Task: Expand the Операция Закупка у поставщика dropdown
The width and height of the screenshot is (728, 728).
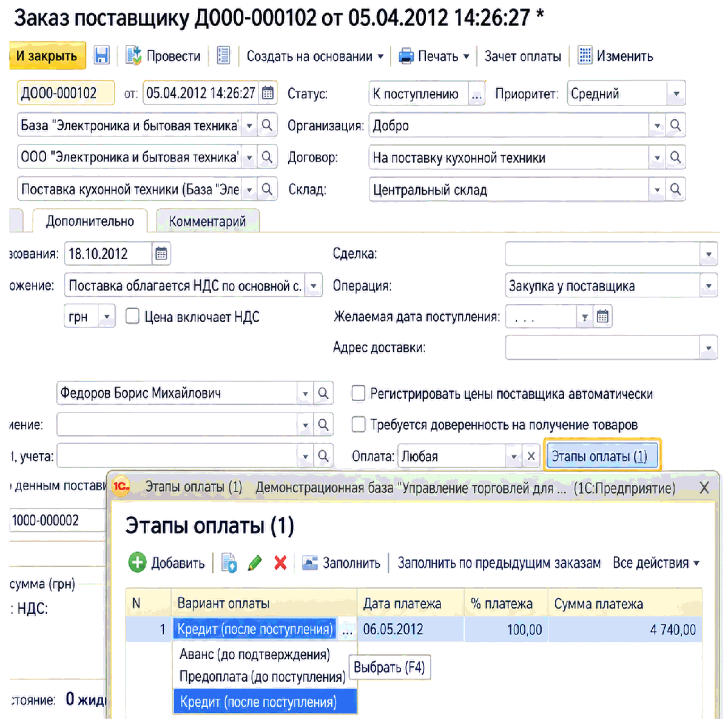Action: (708, 286)
